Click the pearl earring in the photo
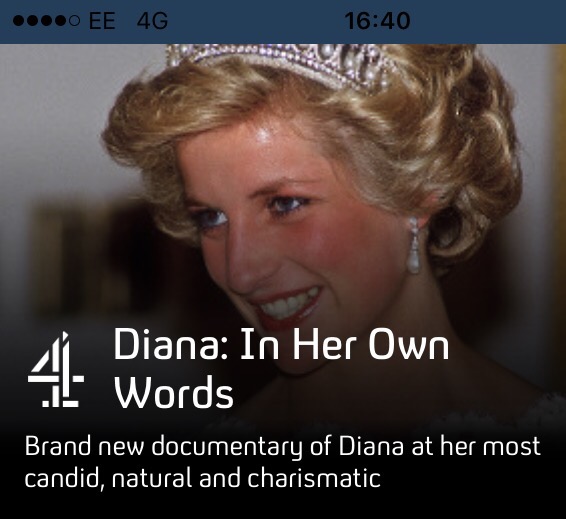Viewport: 566px width, 519px height. click(414, 245)
